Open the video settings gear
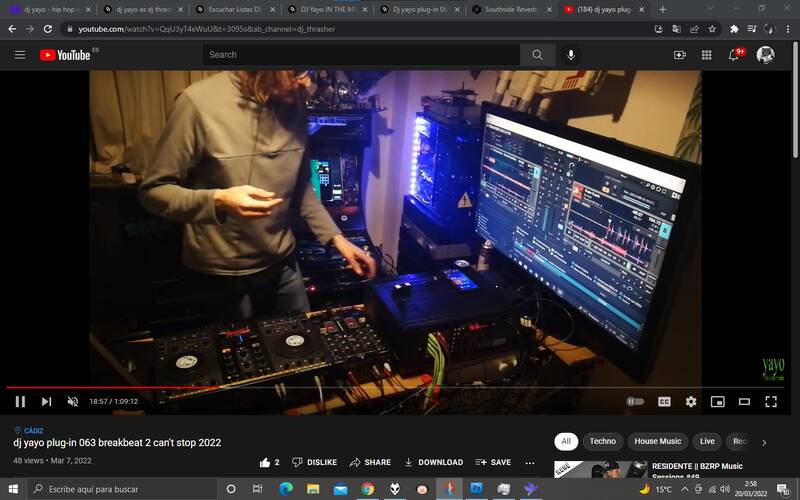The image size is (800, 500). click(x=691, y=401)
